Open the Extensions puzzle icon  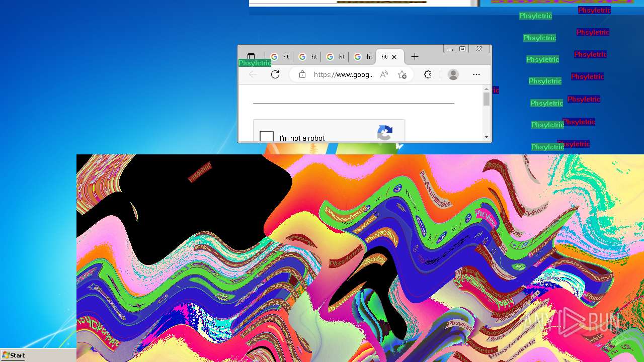[428, 74]
